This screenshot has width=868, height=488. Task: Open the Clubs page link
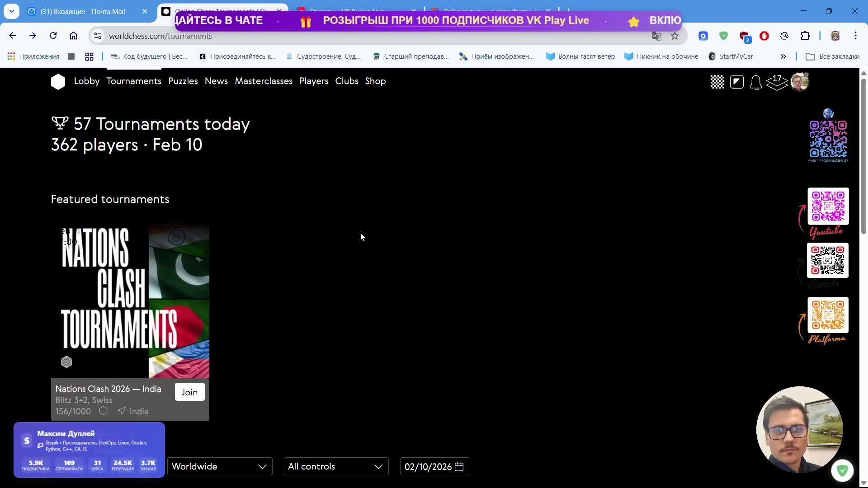click(x=346, y=81)
